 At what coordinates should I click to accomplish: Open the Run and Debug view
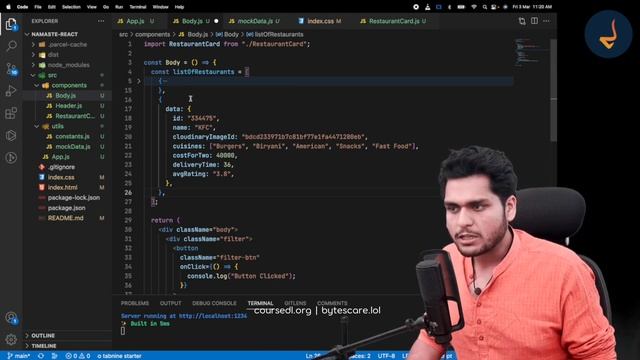(11, 90)
